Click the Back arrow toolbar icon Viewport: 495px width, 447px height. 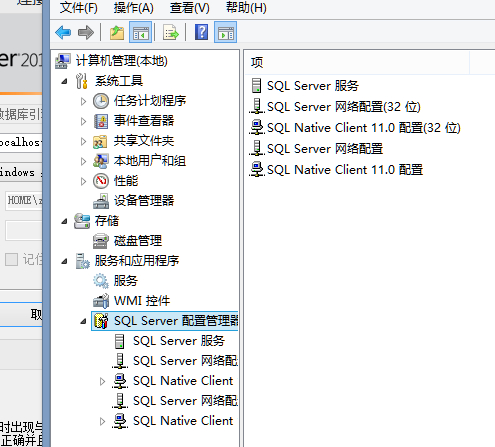[x=63, y=33]
